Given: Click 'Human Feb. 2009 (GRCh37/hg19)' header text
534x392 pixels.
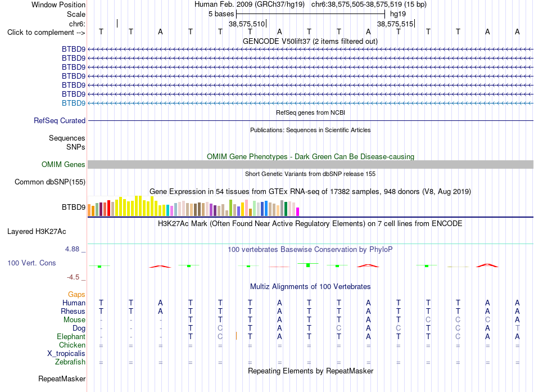Looking at the screenshot, I should [x=249, y=4].
